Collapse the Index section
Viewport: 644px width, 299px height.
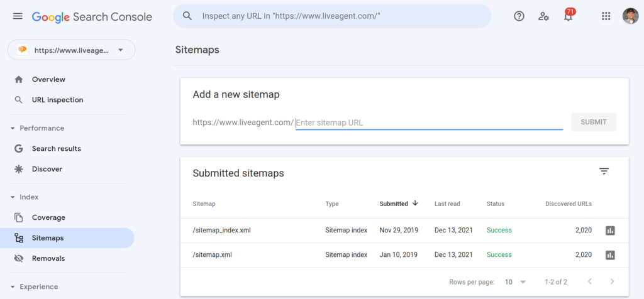[13, 197]
